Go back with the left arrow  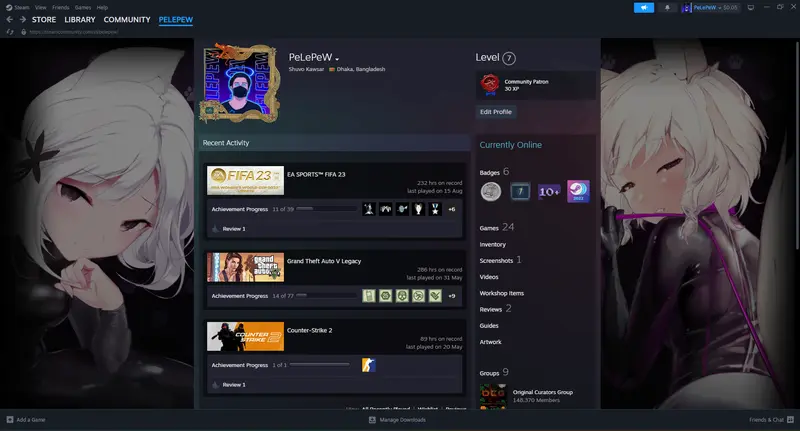pos(9,20)
